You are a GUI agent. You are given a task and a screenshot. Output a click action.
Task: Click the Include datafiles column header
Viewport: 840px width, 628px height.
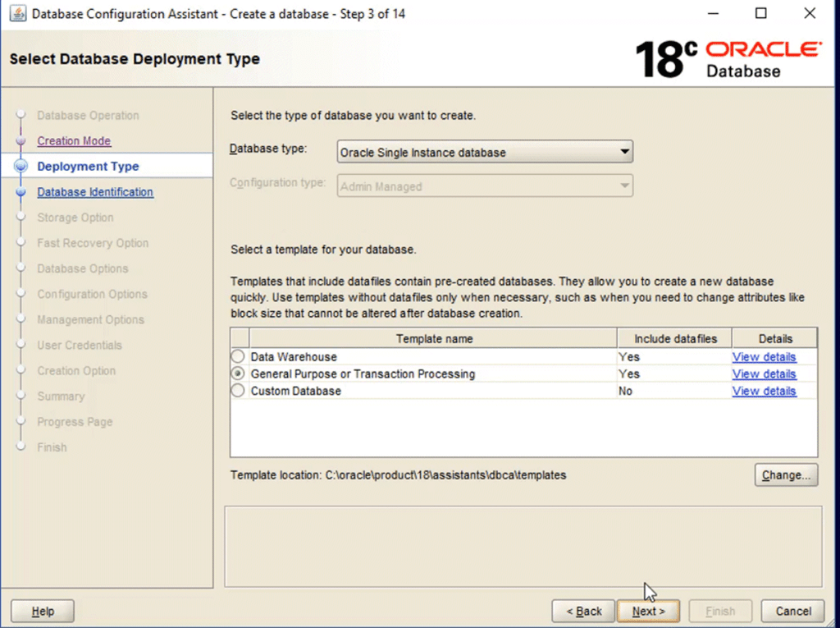click(675, 338)
